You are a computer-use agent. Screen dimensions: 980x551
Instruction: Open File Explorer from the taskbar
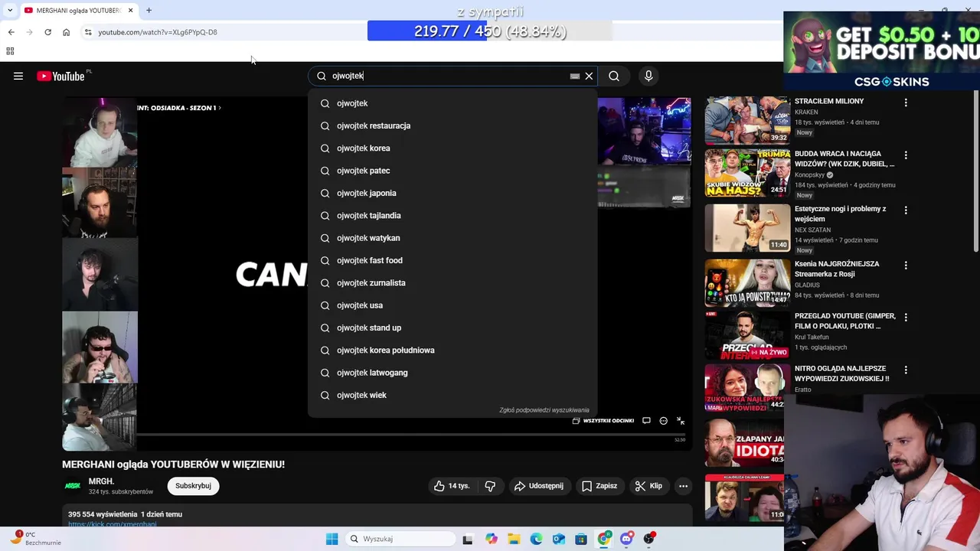pos(514,539)
